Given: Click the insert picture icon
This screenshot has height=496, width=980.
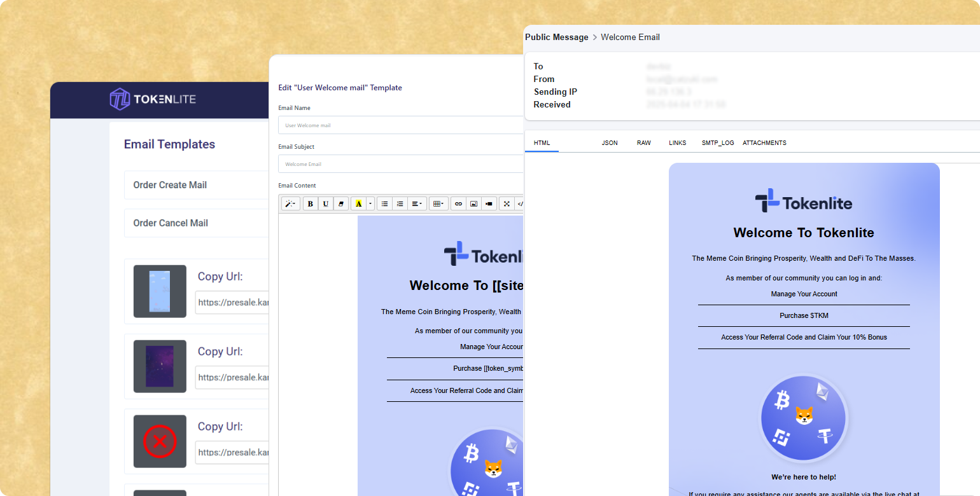Looking at the screenshot, I should [x=473, y=203].
